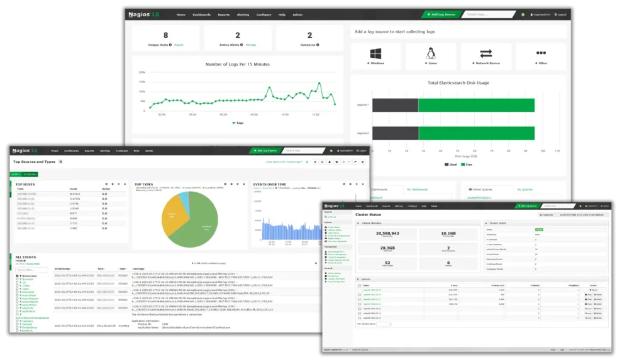The width and height of the screenshot is (644, 362).
Task: Click the dashboard share toolbar icon
Action: (x=355, y=162)
